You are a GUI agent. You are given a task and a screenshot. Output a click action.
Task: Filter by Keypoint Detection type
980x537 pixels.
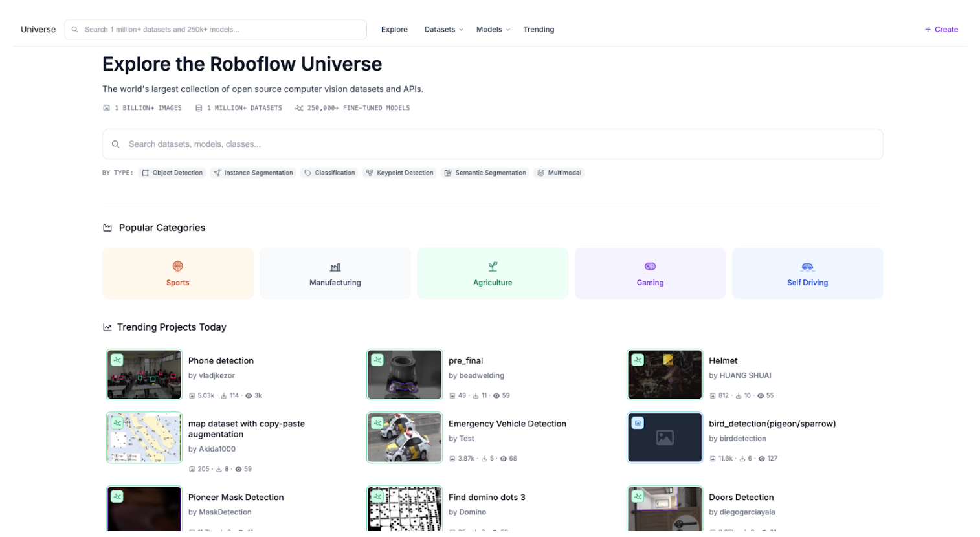[x=399, y=173]
